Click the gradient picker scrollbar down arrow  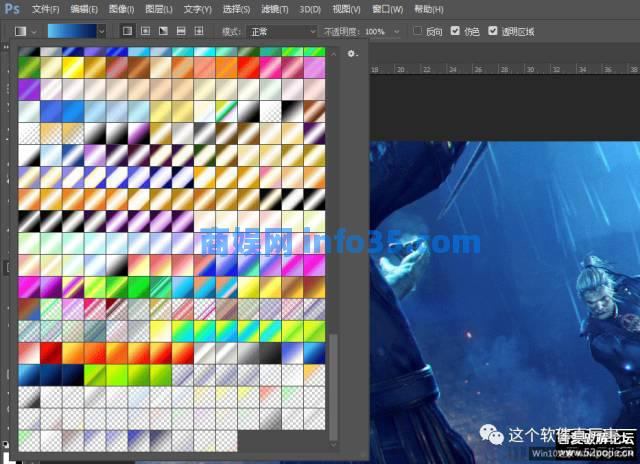333,445
